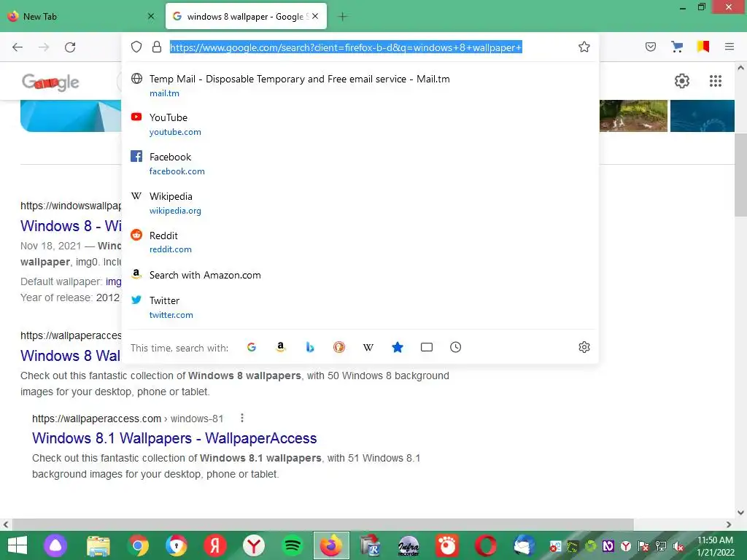
Task: Click the scroll right arrow
Action: pyautogui.click(x=729, y=524)
